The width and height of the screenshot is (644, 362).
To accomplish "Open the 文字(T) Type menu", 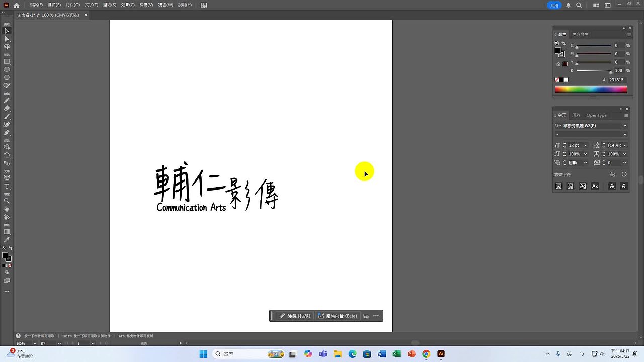I will click(x=92, y=5).
